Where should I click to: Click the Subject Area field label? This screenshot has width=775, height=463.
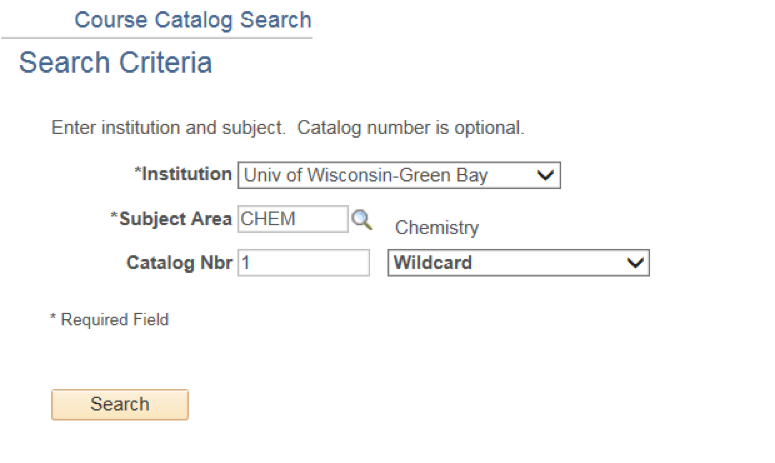coord(175,218)
